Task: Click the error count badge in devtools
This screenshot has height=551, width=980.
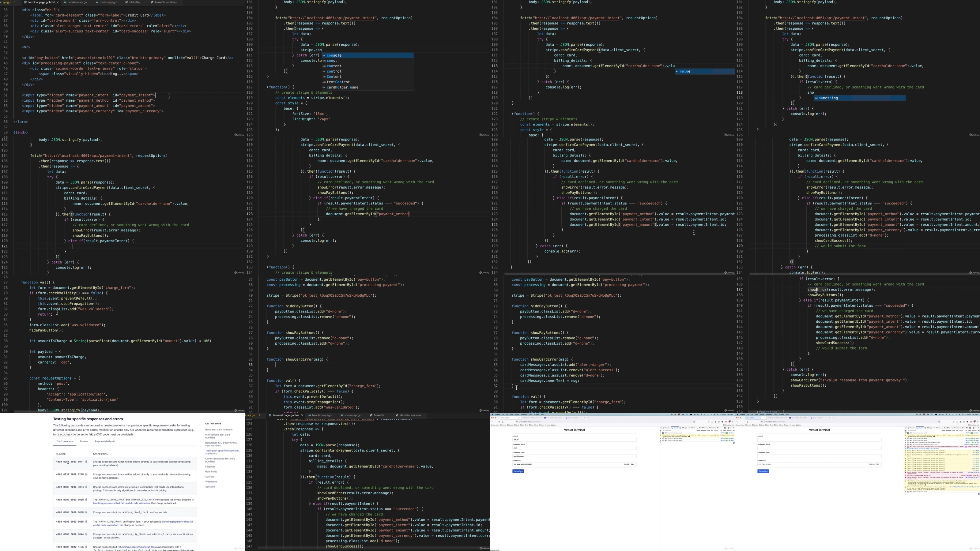Action: (967, 428)
